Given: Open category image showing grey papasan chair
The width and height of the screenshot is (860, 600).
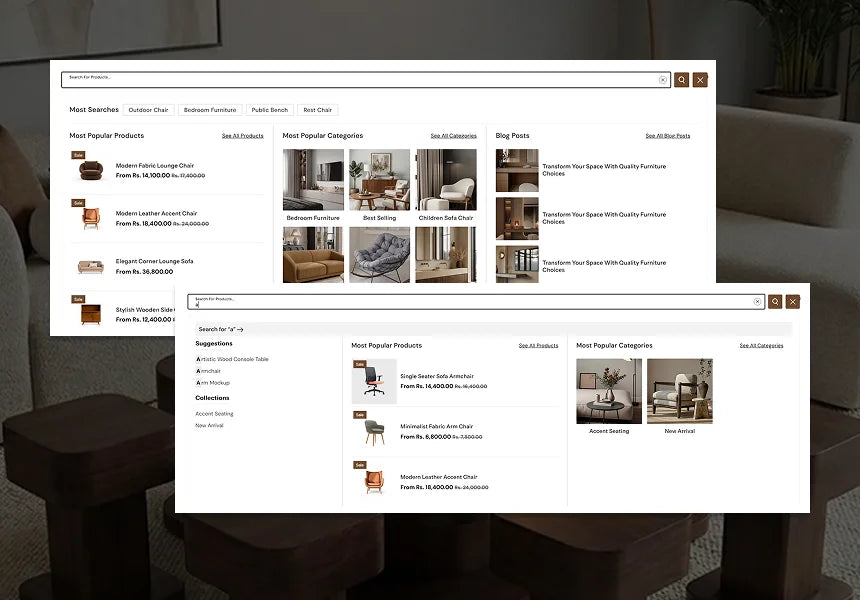Looking at the screenshot, I should tap(380, 255).
